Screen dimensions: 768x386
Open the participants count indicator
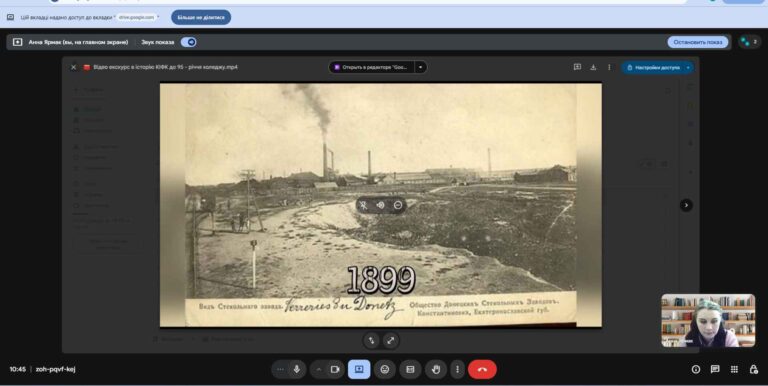[x=749, y=42]
